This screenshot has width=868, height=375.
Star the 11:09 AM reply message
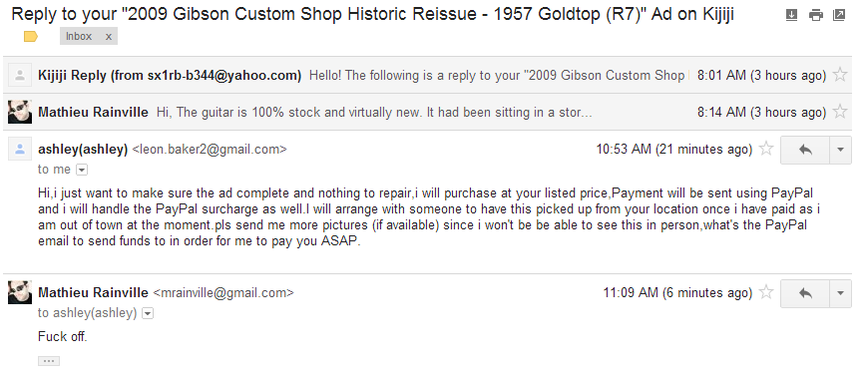pyautogui.click(x=766, y=292)
